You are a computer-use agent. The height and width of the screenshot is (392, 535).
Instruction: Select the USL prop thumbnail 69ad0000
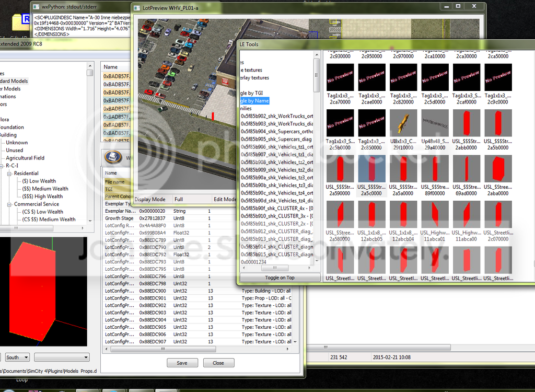pos(467,169)
